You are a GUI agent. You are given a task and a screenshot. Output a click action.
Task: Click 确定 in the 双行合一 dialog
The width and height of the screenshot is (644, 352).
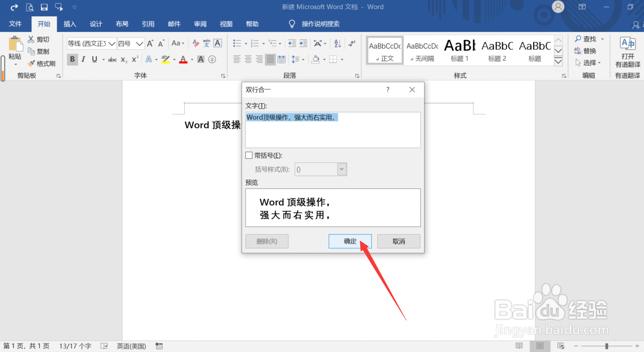[350, 241]
